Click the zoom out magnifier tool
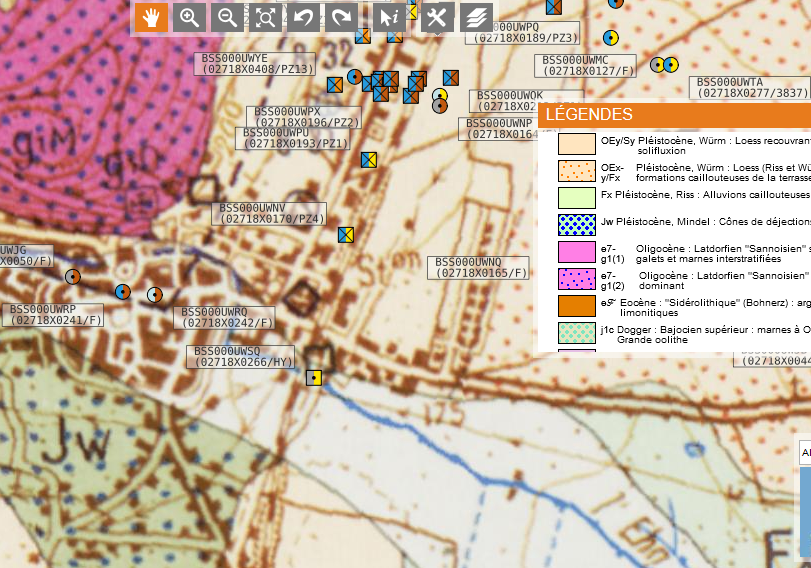This screenshot has width=811, height=568. 227,17
